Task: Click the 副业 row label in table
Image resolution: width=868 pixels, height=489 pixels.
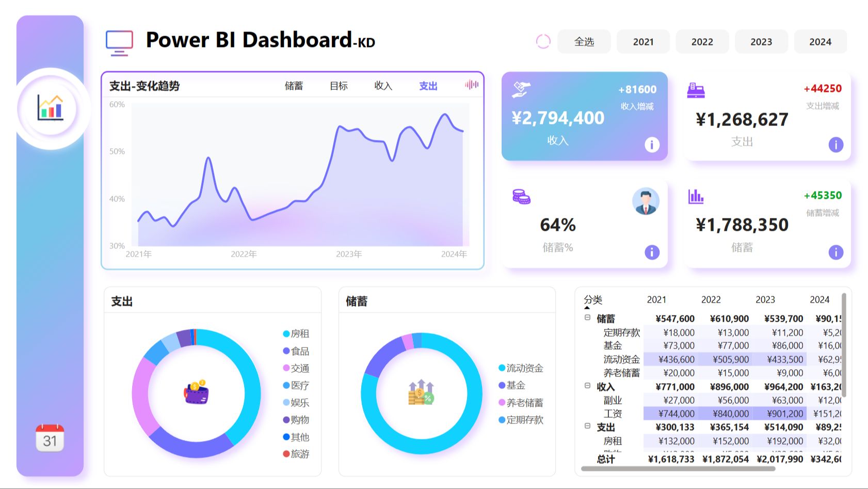Action: coord(613,400)
